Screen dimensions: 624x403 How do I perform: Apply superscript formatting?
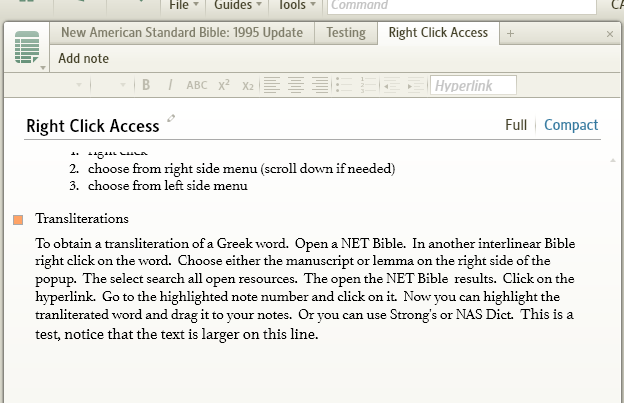(224, 85)
